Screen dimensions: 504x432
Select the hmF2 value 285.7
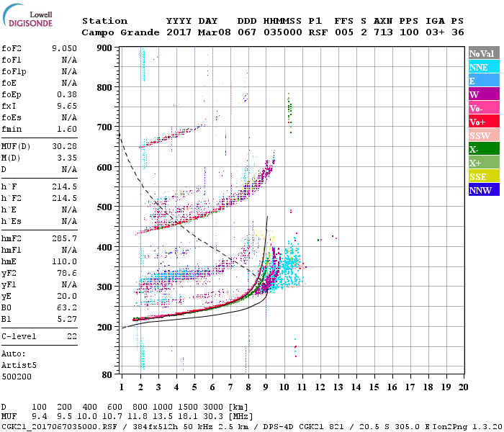tap(64, 238)
